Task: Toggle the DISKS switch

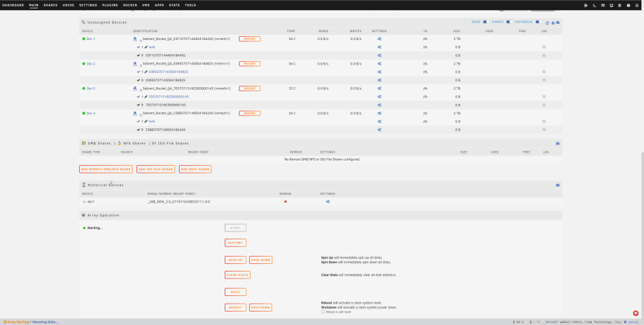Action: pos(486,22)
